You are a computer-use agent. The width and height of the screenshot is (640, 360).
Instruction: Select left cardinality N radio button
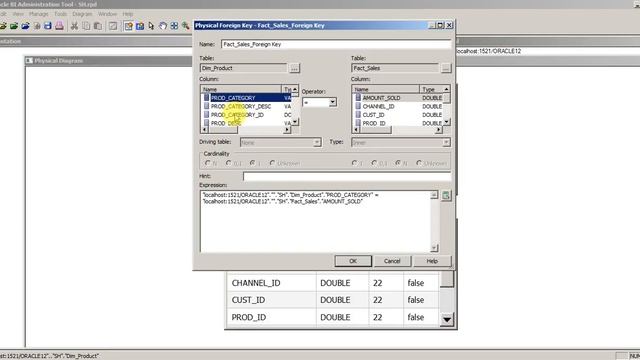(208, 163)
